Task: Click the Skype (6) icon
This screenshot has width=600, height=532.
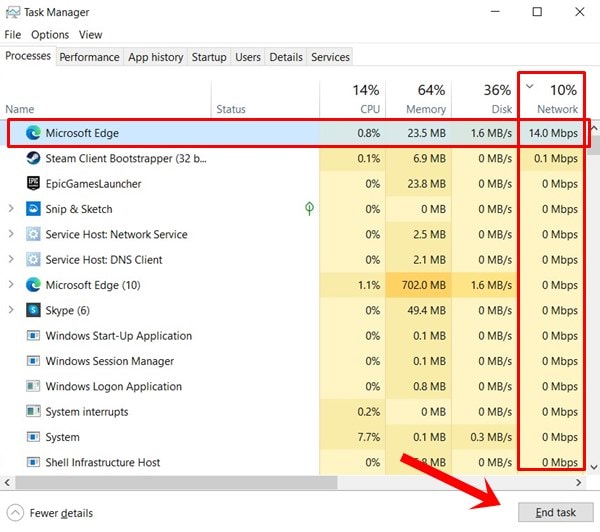Action: pos(33,310)
